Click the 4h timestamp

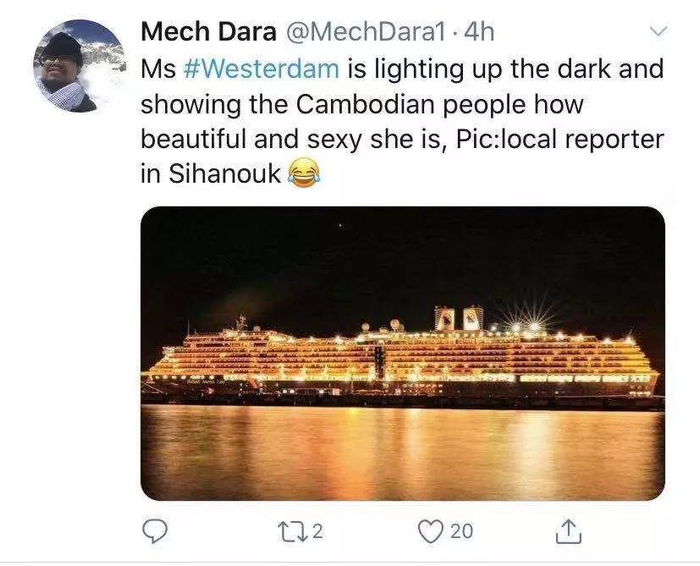(x=477, y=32)
